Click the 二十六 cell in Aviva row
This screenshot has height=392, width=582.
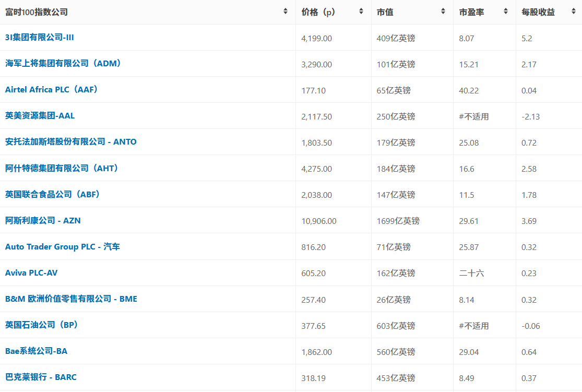471,274
